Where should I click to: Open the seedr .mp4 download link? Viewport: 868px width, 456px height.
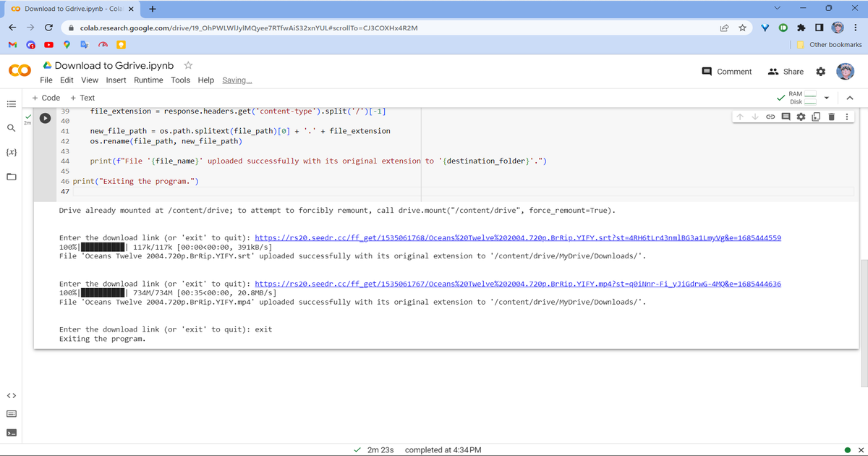518,284
